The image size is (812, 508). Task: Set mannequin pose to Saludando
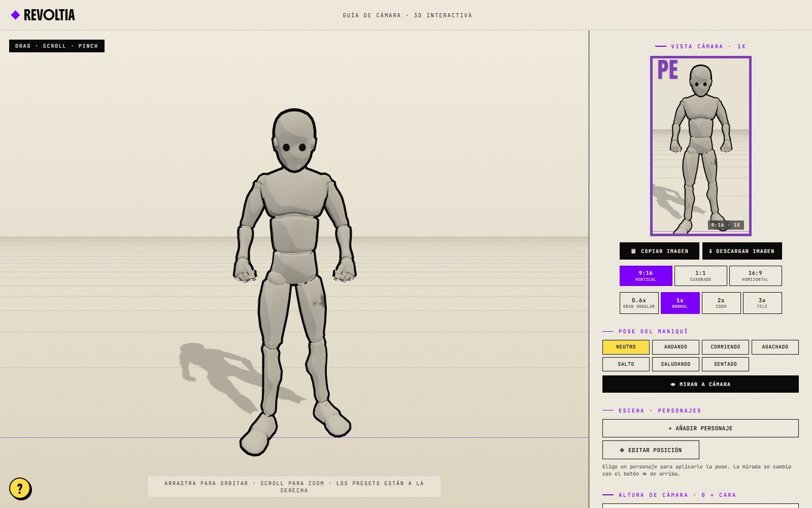(675, 364)
